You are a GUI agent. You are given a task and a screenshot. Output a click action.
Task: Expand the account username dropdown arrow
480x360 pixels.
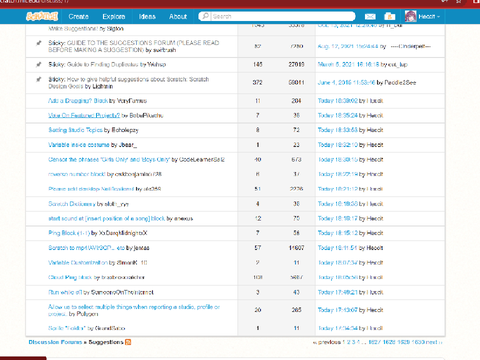pyautogui.click(x=438, y=17)
